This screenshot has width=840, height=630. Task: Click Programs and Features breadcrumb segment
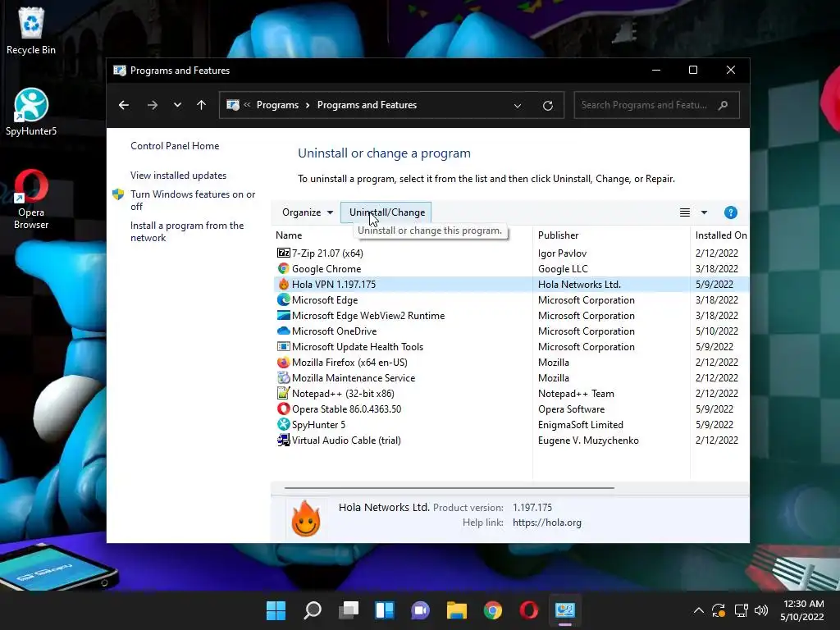(367, 105)
